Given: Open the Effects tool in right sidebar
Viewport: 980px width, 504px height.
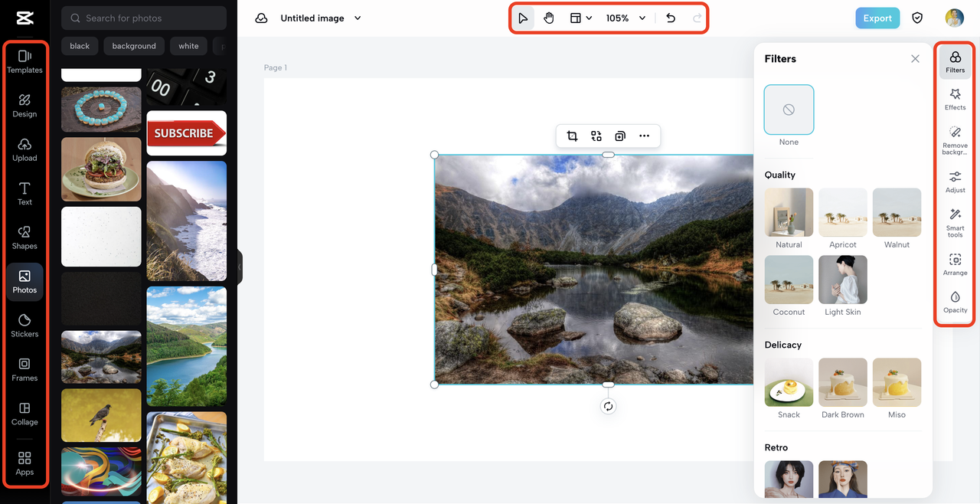Looking at the screenshot, I should [x=955, y=99].
